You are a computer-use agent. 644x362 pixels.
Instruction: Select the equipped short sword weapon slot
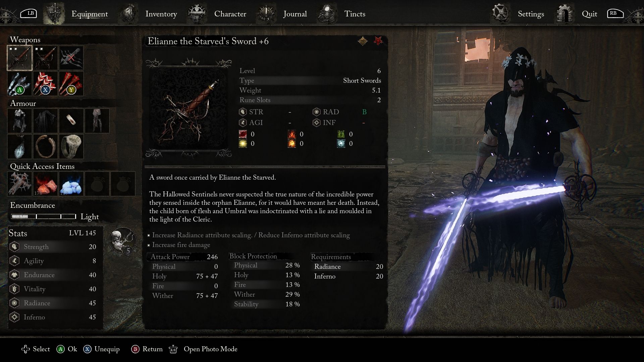coord(19,58)
